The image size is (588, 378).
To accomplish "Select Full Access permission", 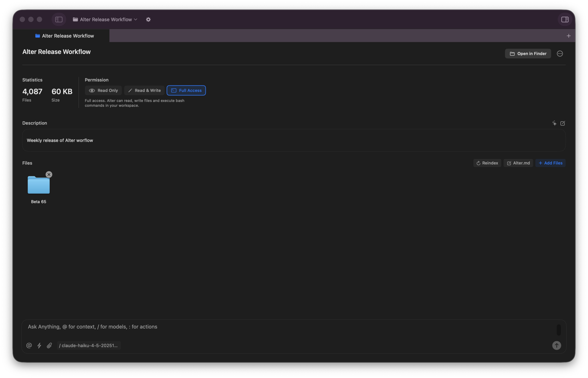I will 186,90.
